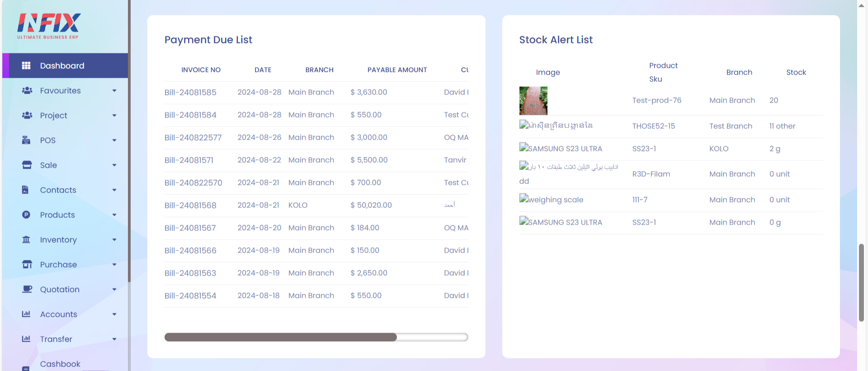The image size is (868, 371).
Task: Click the Products icon in sidebar
Action: (x=26, y=215)
